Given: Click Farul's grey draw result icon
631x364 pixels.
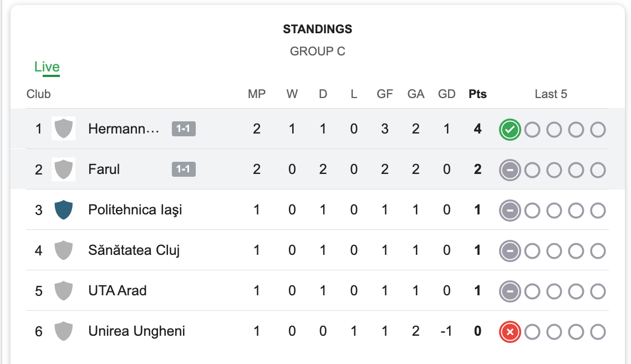Looking at the screenshot, I should click(510, 170).
